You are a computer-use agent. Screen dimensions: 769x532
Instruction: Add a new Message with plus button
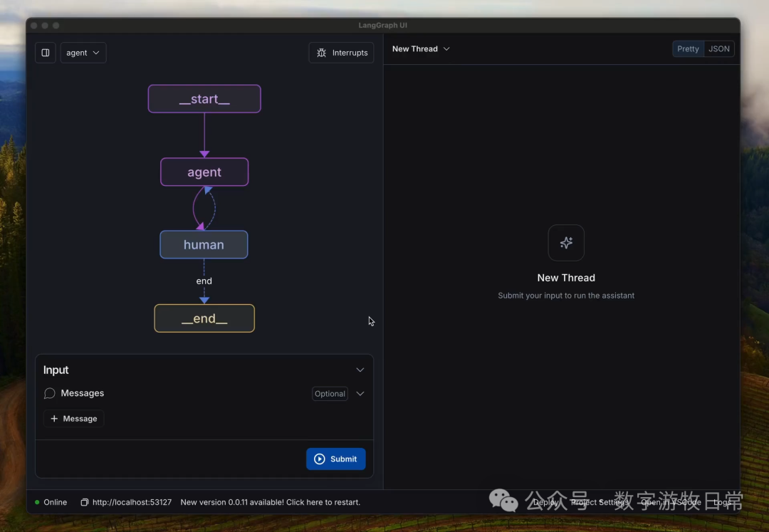(74, 419)
